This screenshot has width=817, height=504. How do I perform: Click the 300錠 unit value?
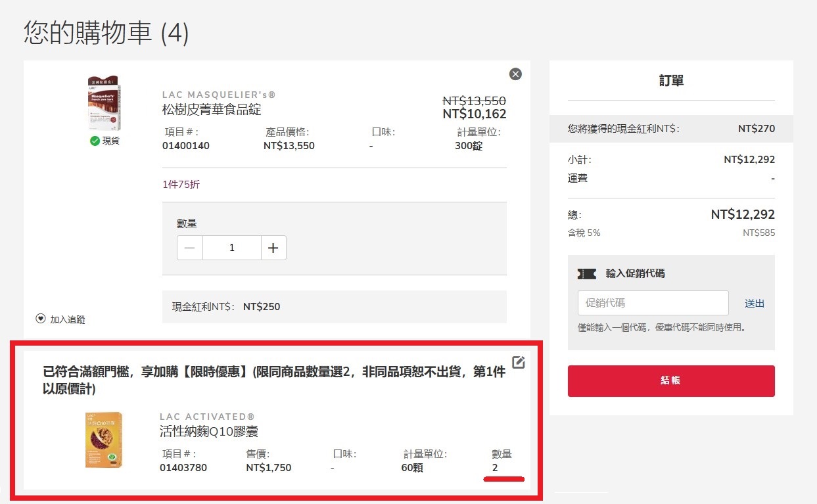469,146
